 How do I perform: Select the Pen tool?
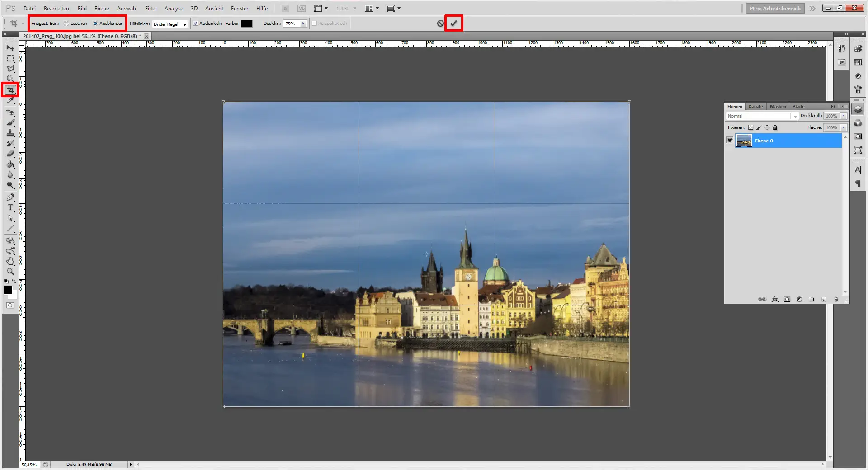tap(11, 197)
